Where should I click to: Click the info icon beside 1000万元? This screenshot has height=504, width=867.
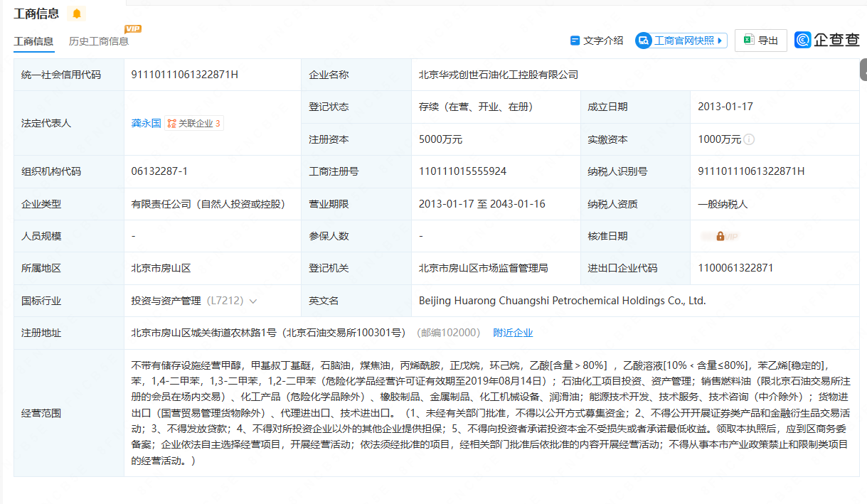click(x=749, y=139)
